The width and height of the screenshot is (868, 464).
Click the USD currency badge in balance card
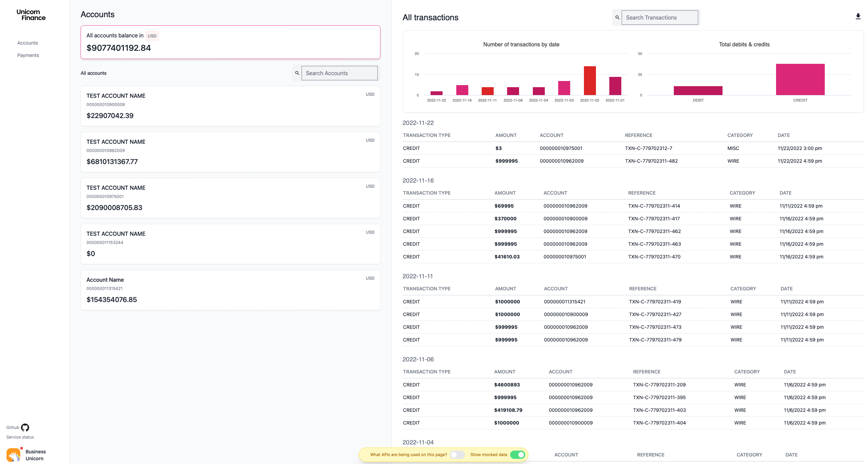pyautogui.click(x=152, y=36)
